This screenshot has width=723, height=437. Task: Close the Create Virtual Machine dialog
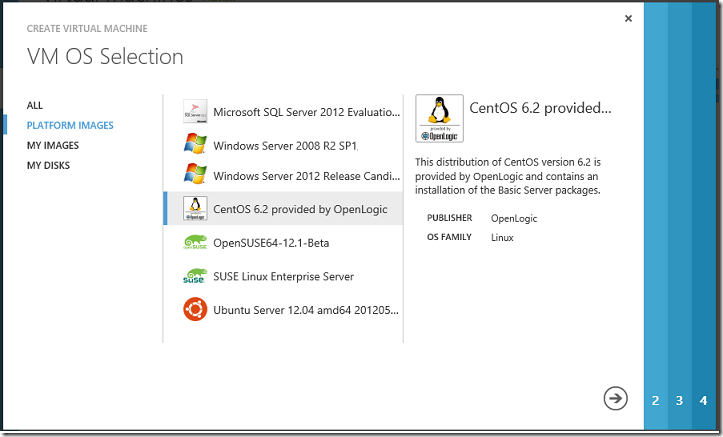pyautogui.click(x=628, y=18)
